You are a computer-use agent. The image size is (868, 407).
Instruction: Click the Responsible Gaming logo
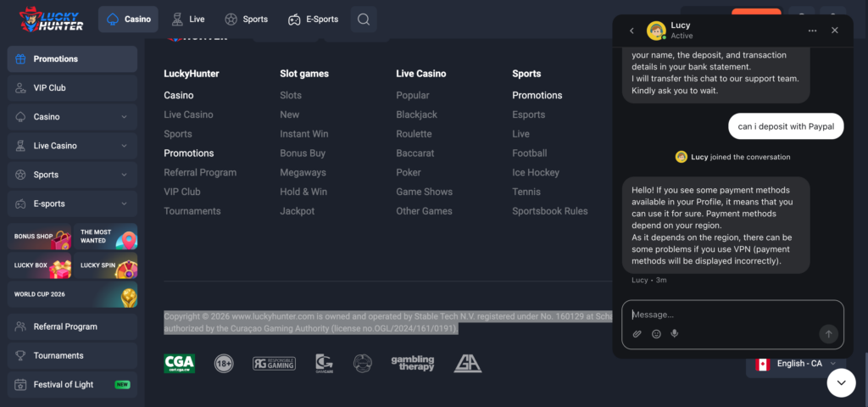(x=274, y=363)
